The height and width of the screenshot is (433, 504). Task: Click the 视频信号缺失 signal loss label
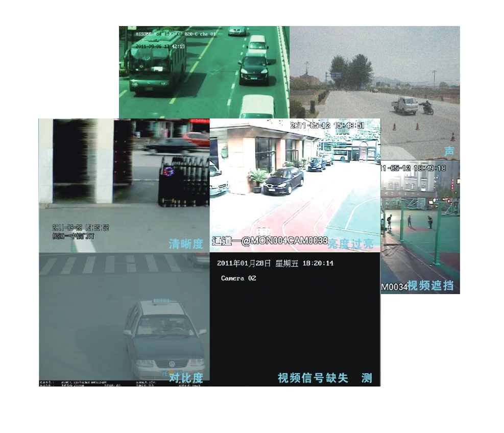[313, 378]
